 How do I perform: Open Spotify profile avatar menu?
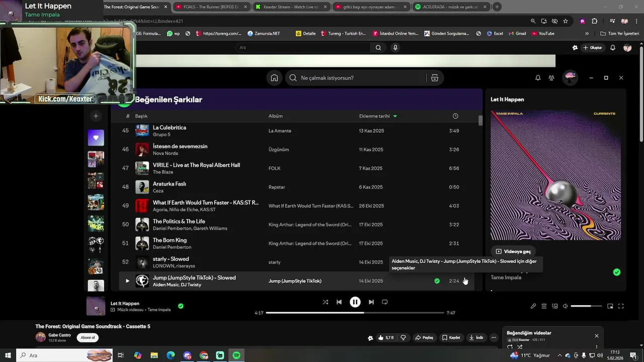pyautogui.click(x=570, y=78)
